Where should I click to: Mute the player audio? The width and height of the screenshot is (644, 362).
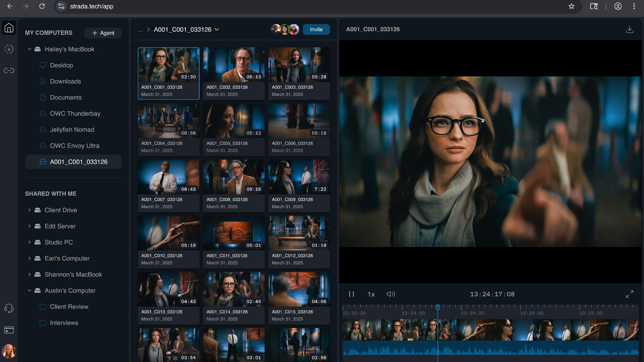click(390, 294)
